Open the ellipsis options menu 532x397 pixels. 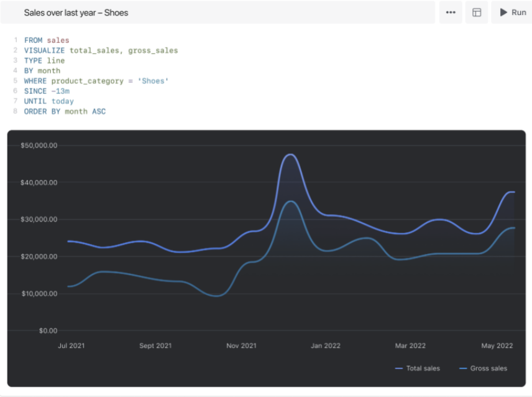pyautogui.click(x=450, y=12)
